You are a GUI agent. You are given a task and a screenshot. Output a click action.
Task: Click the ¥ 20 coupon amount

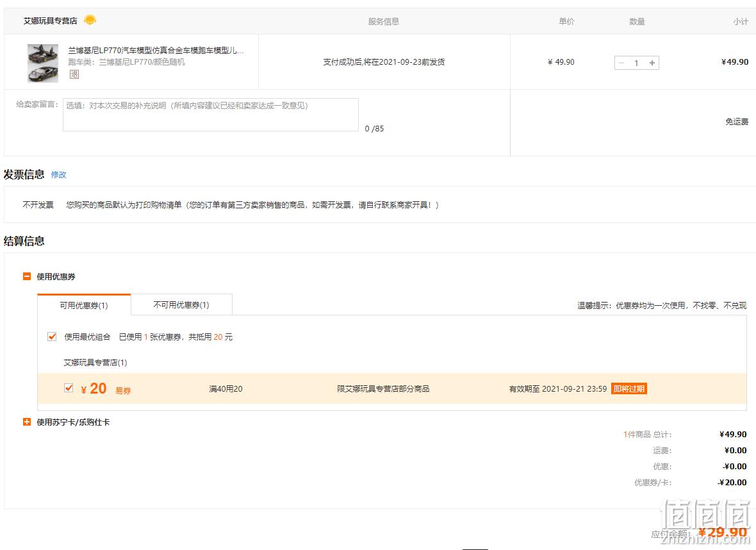click(x=94, y=388)
